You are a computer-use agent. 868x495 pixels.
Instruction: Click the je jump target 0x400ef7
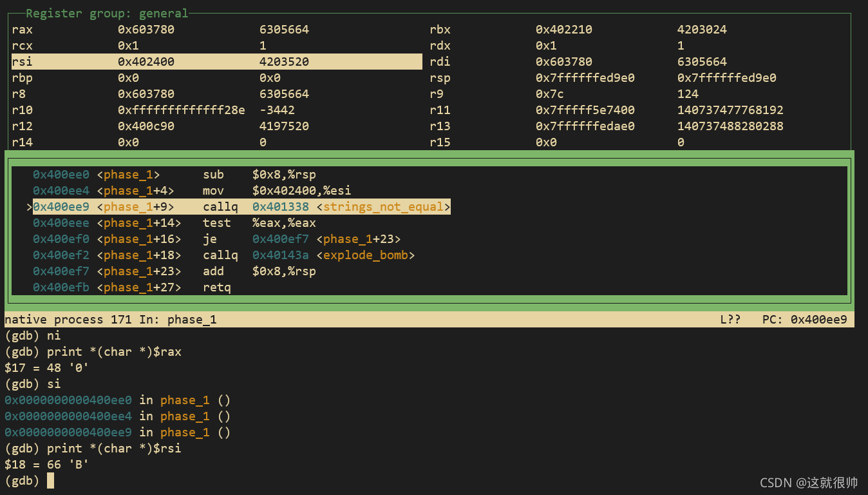pyautogui.click(x=281, y=239)
